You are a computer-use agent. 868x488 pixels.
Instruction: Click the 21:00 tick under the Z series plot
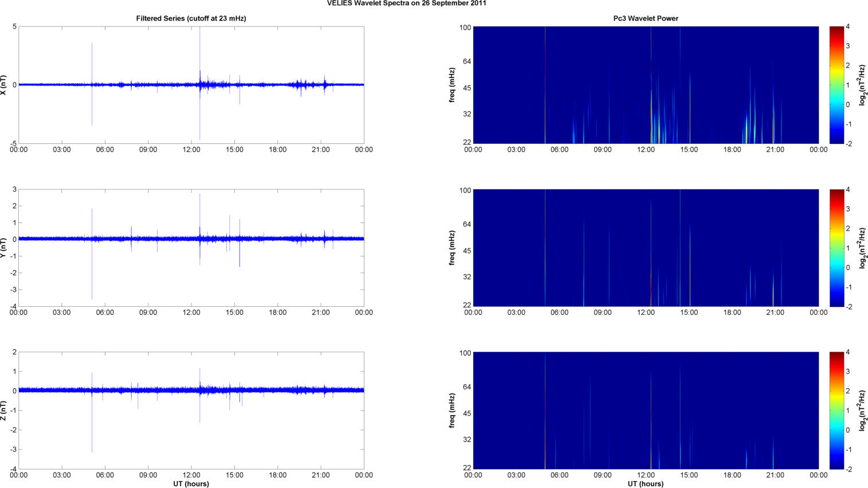pos(321,475)
